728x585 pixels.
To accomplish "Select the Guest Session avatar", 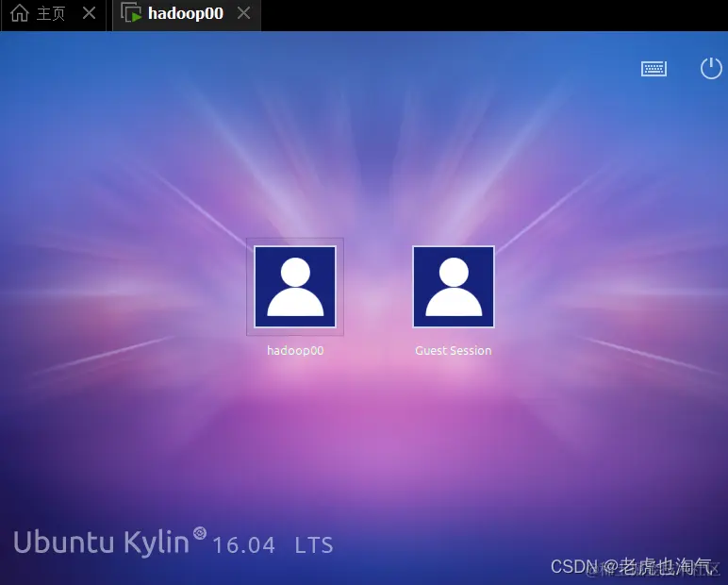I will 454,287.
